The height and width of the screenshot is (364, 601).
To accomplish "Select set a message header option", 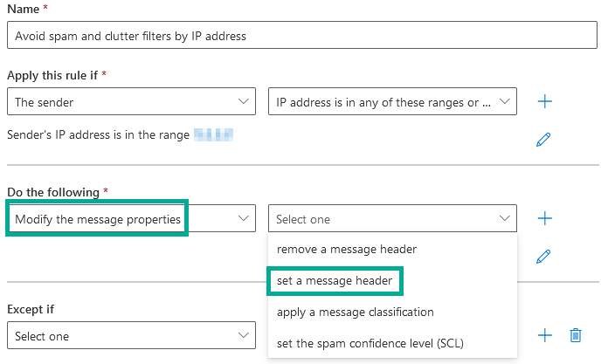I will click(x=335, y=280).
